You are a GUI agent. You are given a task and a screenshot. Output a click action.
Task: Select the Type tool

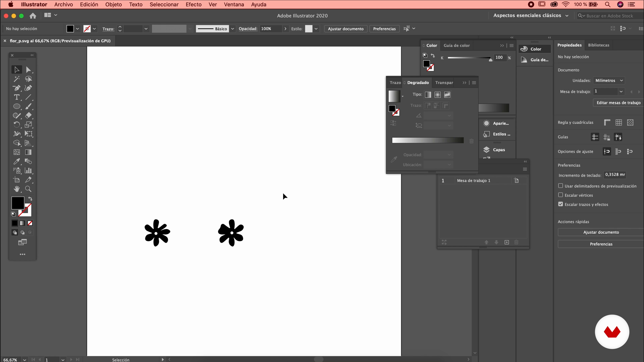[x=16, y=97]
